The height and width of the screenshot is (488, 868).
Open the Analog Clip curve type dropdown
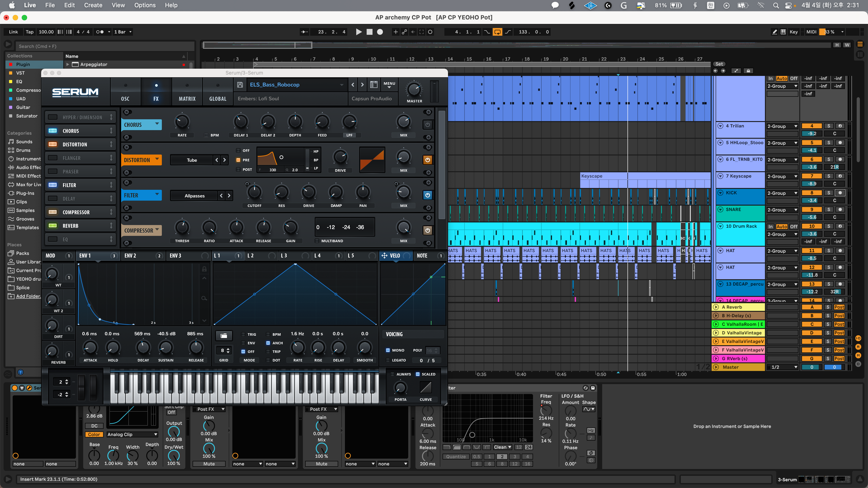pyautogui.click(x=132, y=434)
